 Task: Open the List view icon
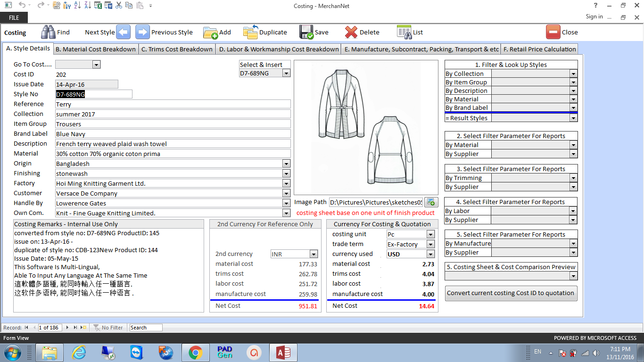[404, 32]
